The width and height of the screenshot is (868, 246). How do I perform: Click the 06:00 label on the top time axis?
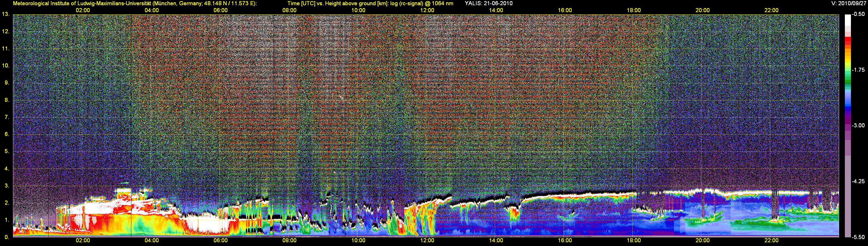(x=221, y=10)
